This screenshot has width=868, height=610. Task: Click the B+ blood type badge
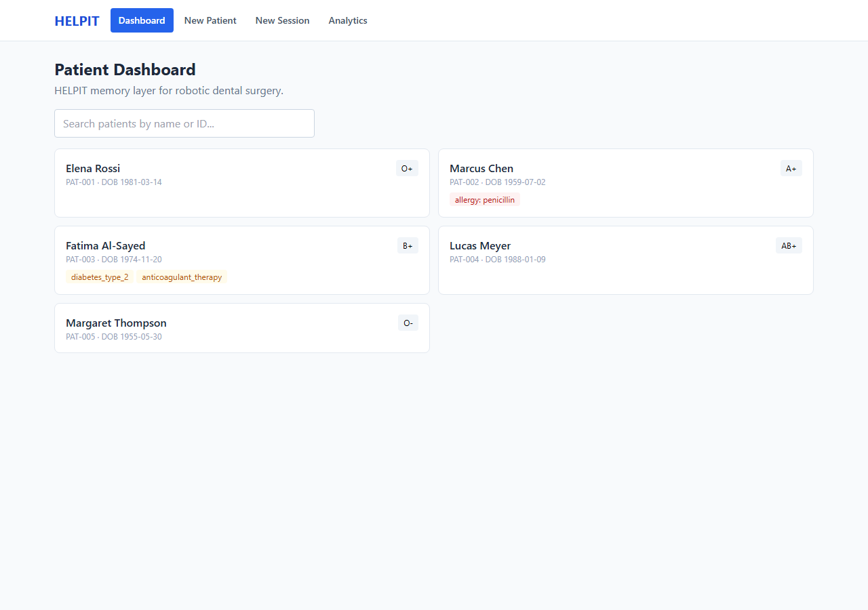coord(408,245)
